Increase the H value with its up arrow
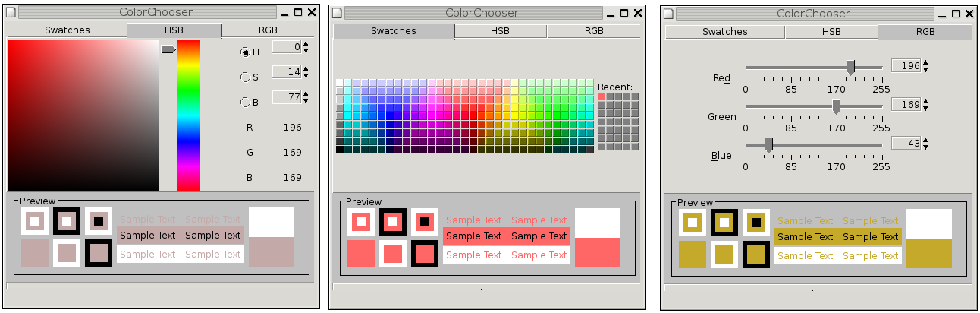Viewport: 980px width, 313px height. pos(306,43)
